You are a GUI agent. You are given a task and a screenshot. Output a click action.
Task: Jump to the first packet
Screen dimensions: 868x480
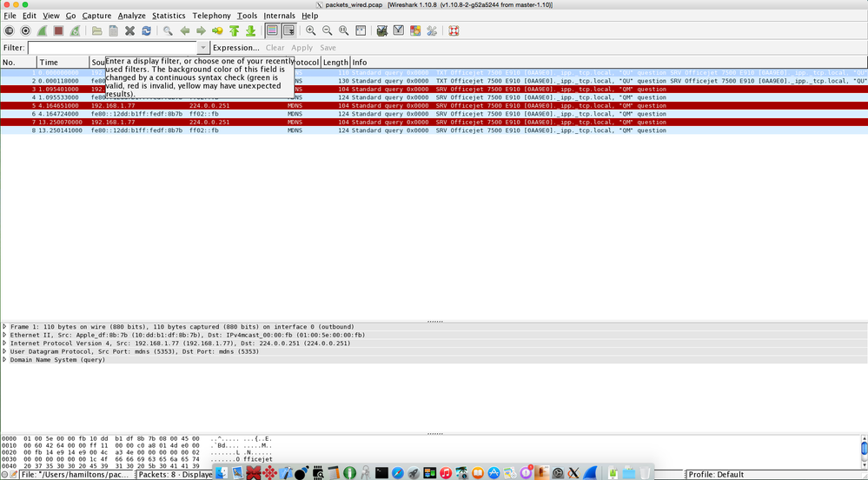tap(235, 31)
